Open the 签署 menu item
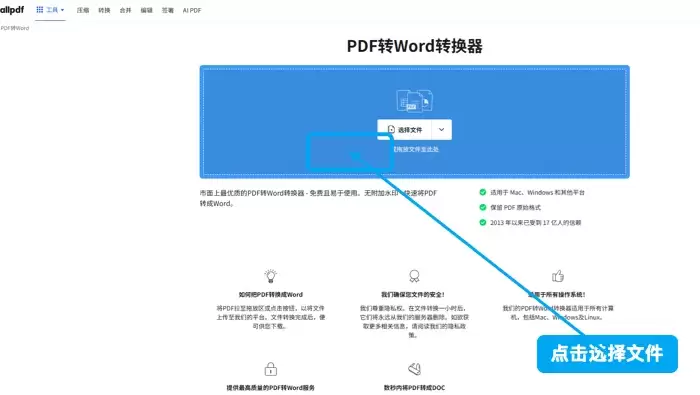 (167, 10)
